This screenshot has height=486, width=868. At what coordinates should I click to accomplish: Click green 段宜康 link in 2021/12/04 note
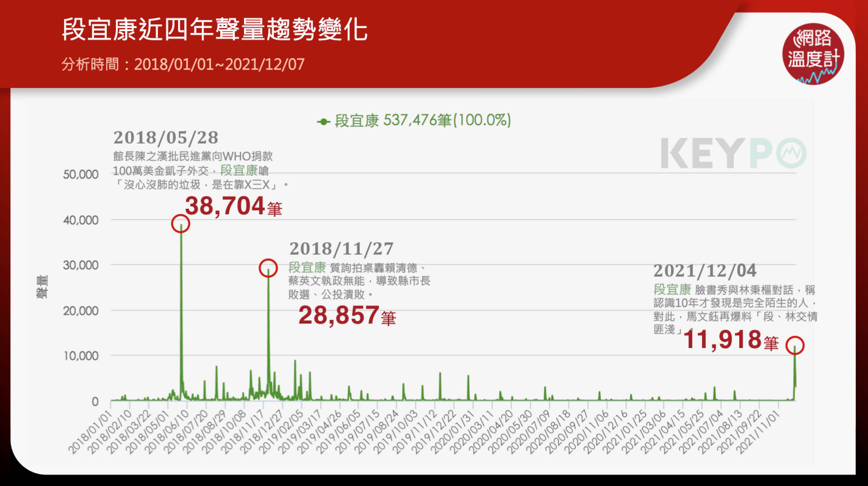[x=672, y=289]
